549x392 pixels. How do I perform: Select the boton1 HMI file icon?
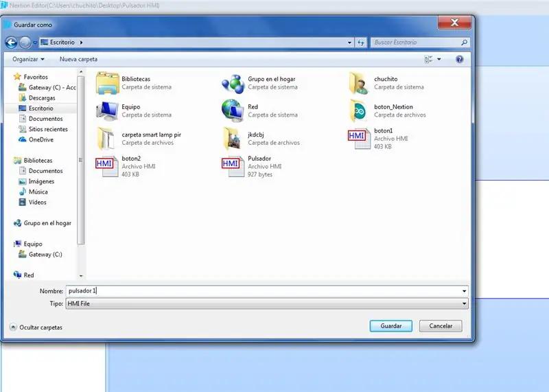pyautogui.click(x=359, y=139)
